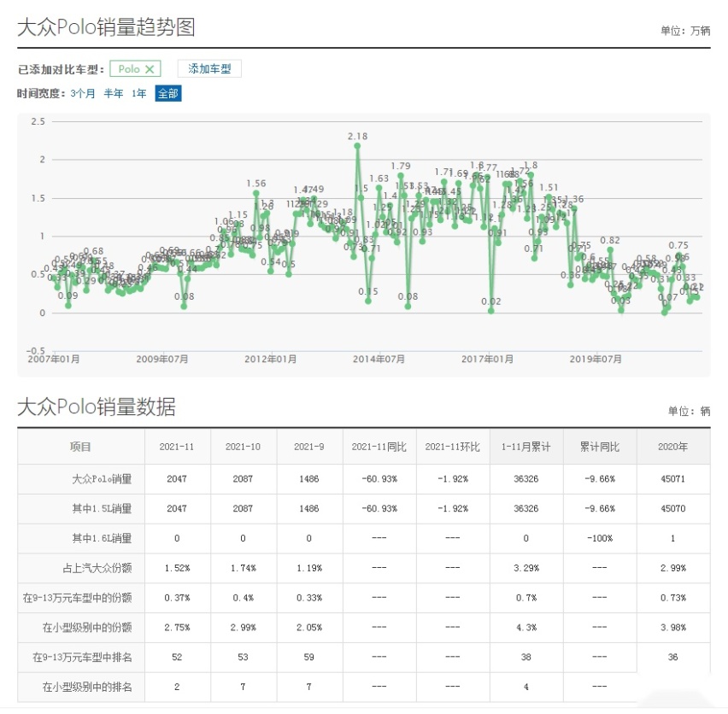Click the ranking value 52
The width and height of the screenshot is (728, 714).
coord(177,657)
